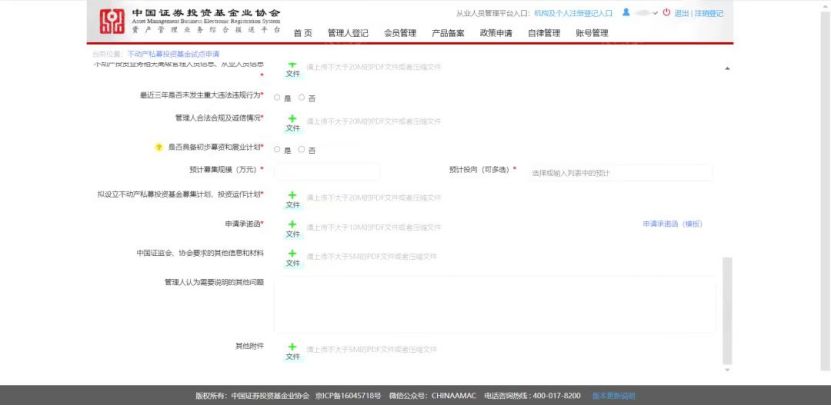Click the form's vertical scrollbar thumb

[x=727, y=311]
